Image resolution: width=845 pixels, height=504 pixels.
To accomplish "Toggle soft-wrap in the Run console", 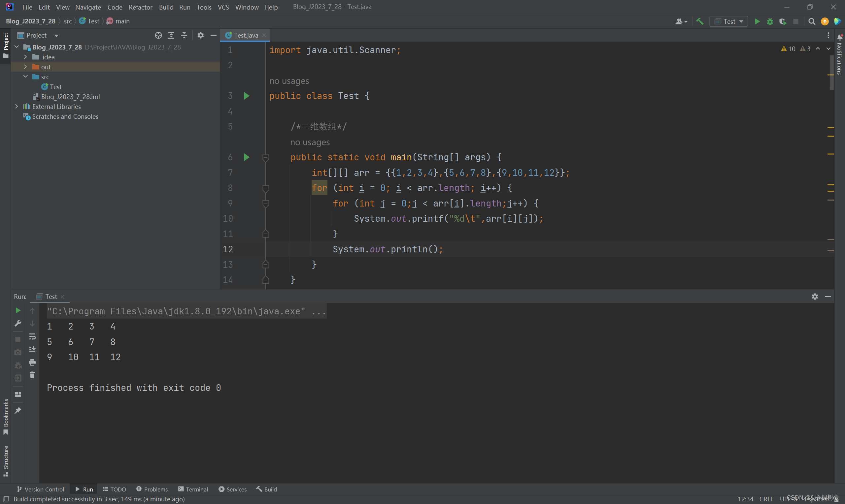I will (x=32, y=336).
